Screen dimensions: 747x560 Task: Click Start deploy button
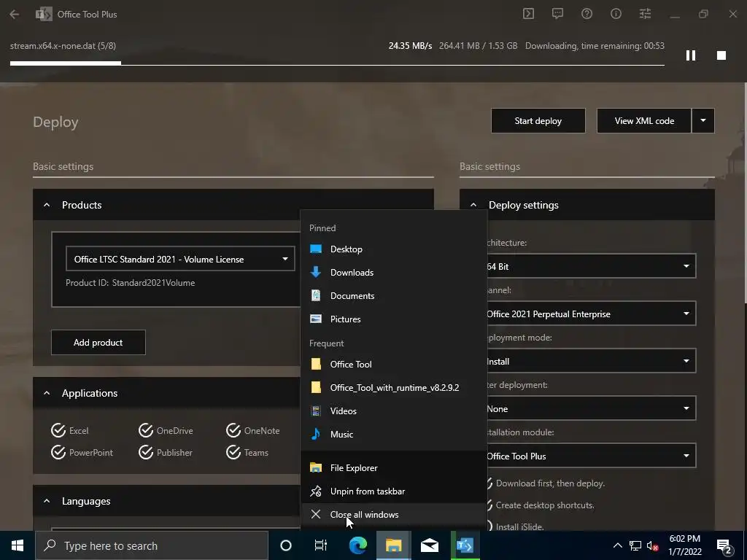click(538, 121)
